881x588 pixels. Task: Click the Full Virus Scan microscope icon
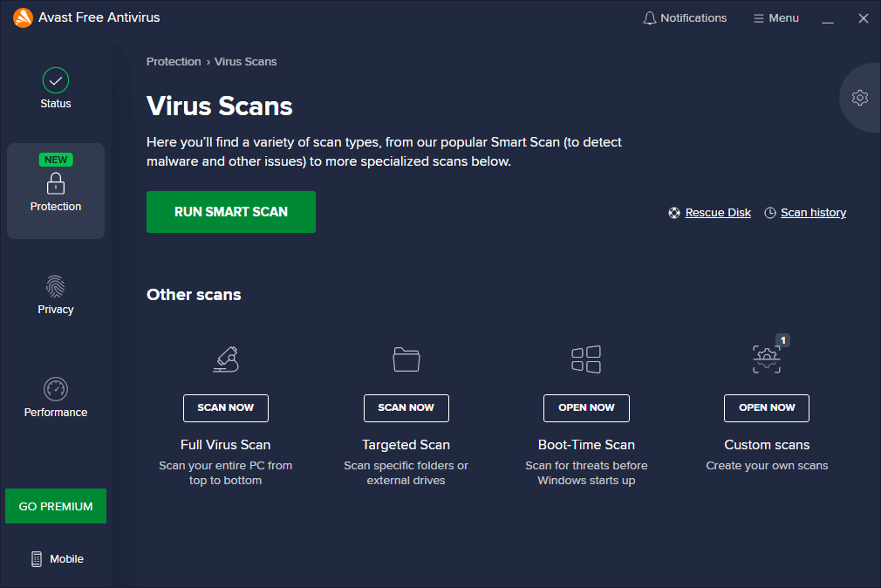pyautogui.click(x=225, y=359)
